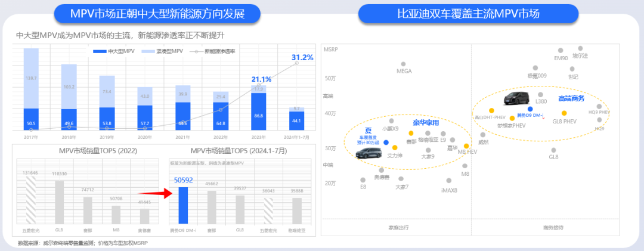Screen dimensions: 644x251
Task: Select the right banner title 比亚迪双车覆盖主流MPV市场
Action: point(468,14)
